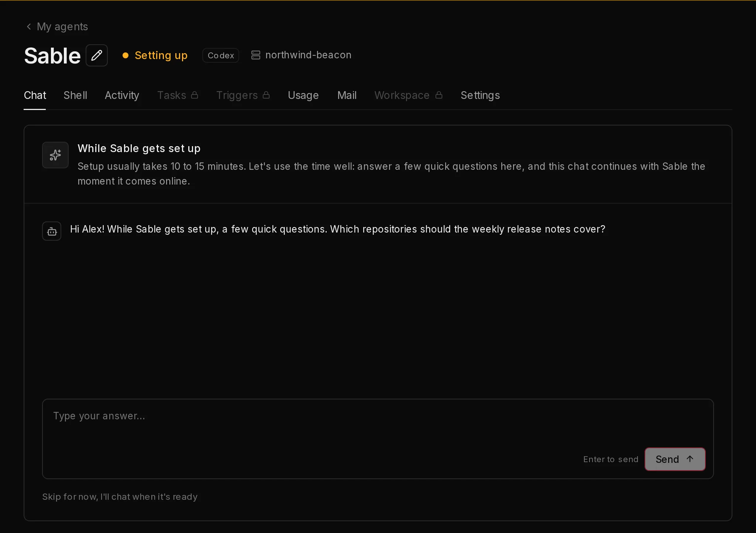Screen dimensions: 756x533
Task: Click the robot avatar icon beside the greeting
Action: pos(52,231)
